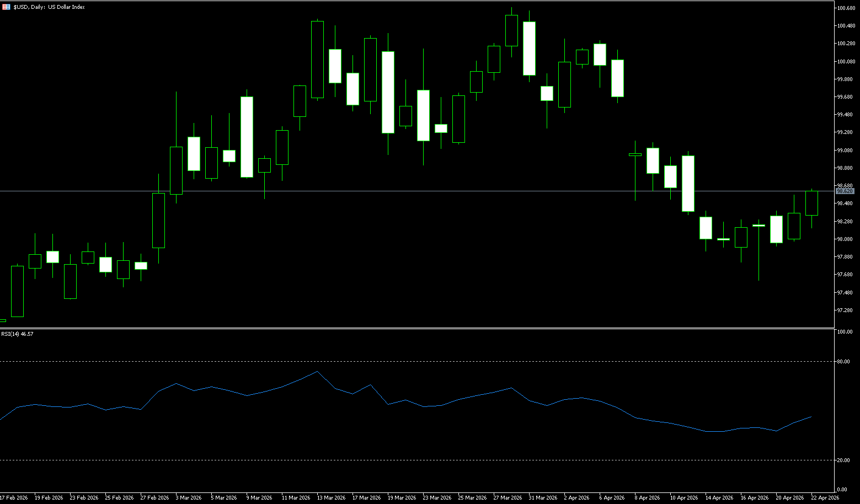Select the latest 22 Apr 2026 candle
860x504 pixels.
click(811, 203)
